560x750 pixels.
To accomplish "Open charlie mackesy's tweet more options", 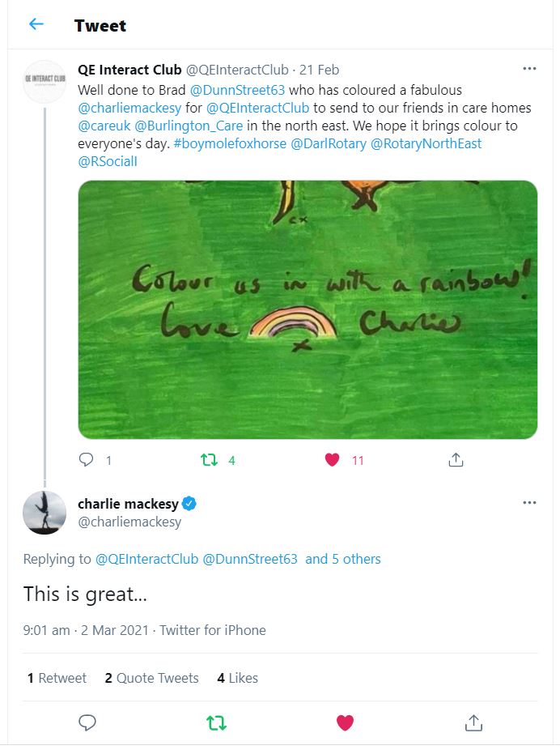I will point(529,503).
